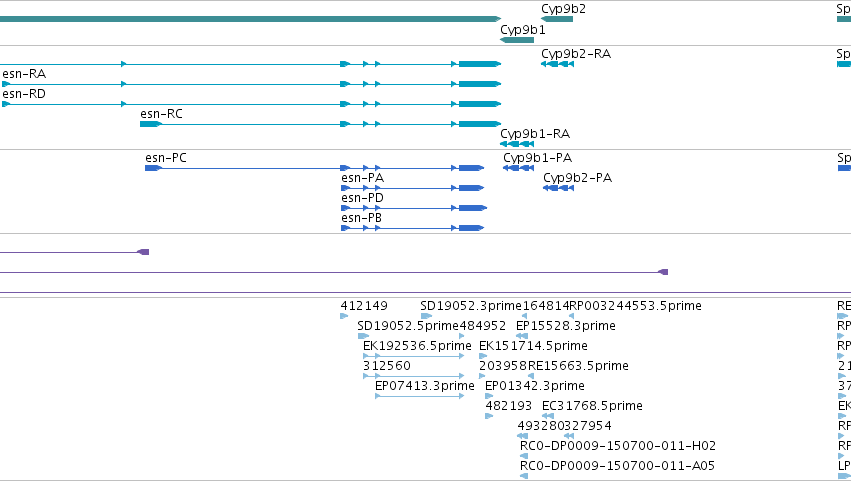The width and height of the screenshot is (851, 481).
Task: Select the 482193 feature label
Action: pos(509,407)
